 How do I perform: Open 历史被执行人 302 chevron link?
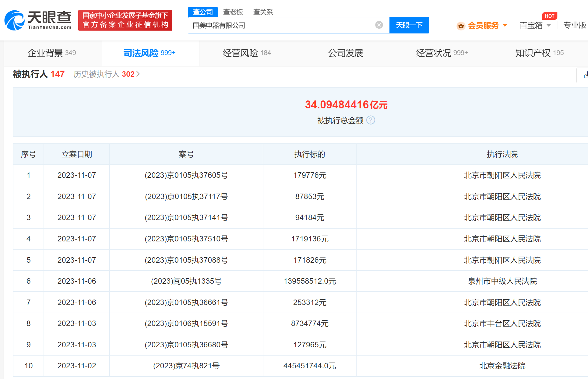(107, 74)
